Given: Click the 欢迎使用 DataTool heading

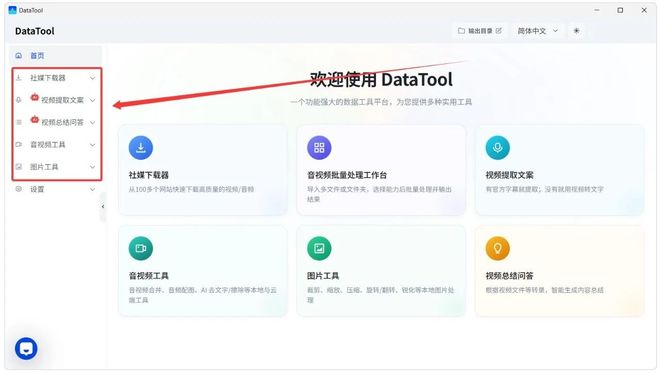Looking at the screenshot, I should pyautogui.click(x=381, y=80).
